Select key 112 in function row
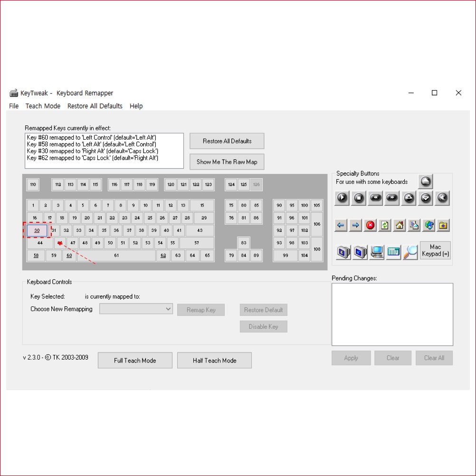 [58, 184]
